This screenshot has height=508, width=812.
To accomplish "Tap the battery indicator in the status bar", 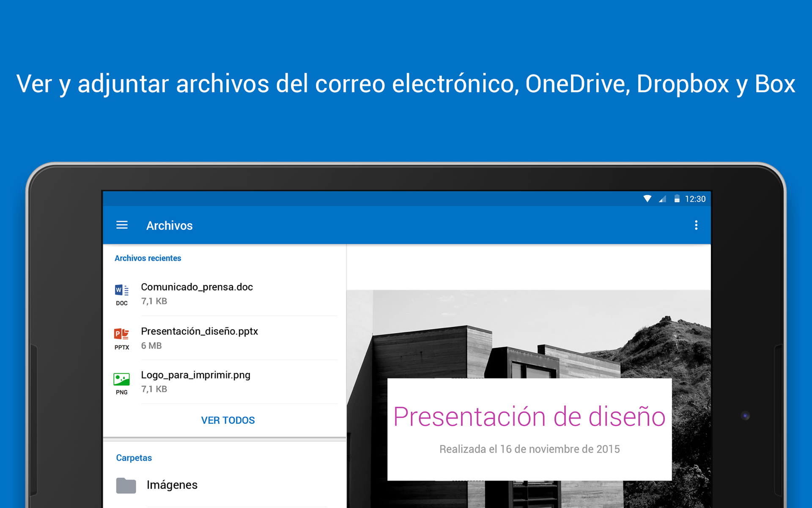I will (x=676, y=199).
